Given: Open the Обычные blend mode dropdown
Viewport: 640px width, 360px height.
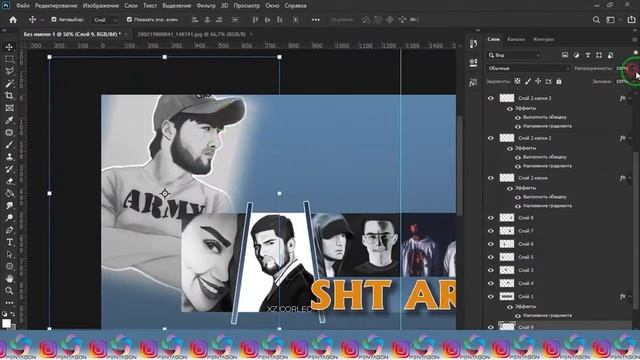Looking at the screenshot, I should coord(529,68).
